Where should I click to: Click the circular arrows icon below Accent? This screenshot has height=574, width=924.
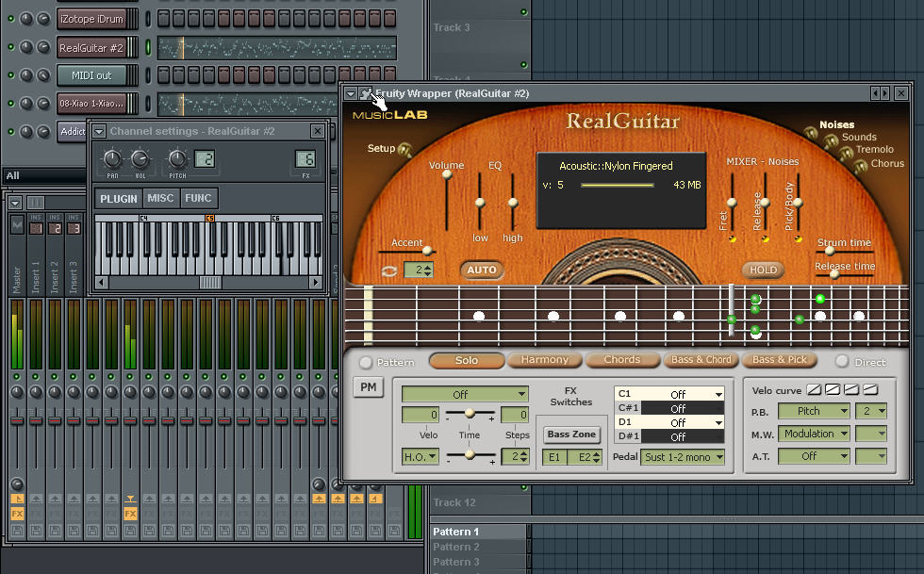click(x=389, y=271)
